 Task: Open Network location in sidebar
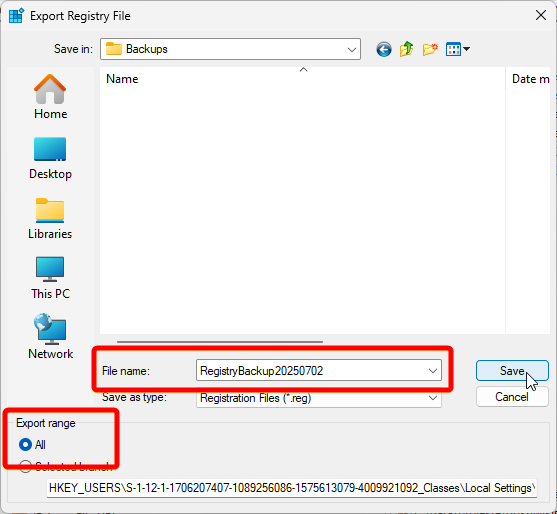pos(50,336)
